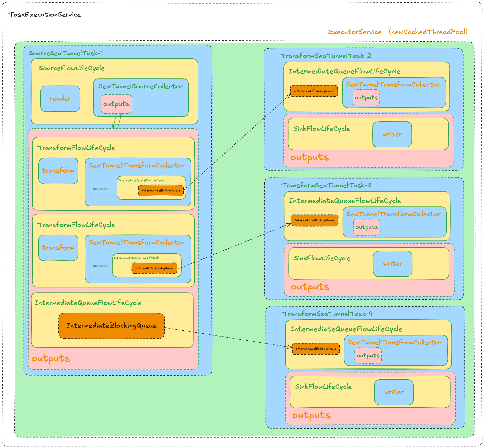This screenshot has height=448, width=484.
Task: Click the SourceFlowLifeCycle label
Action: pyautogui.click(x=71, y=68)
